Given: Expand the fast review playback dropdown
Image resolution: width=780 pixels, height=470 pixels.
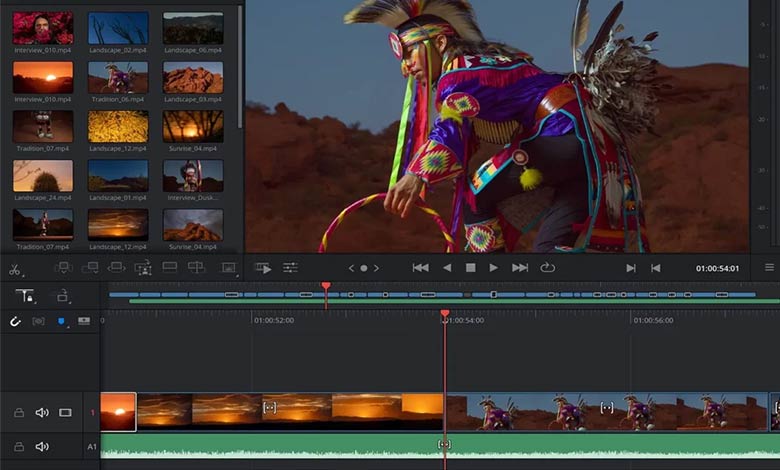Looking at the screenshot, I should click(x=263, y=268).
